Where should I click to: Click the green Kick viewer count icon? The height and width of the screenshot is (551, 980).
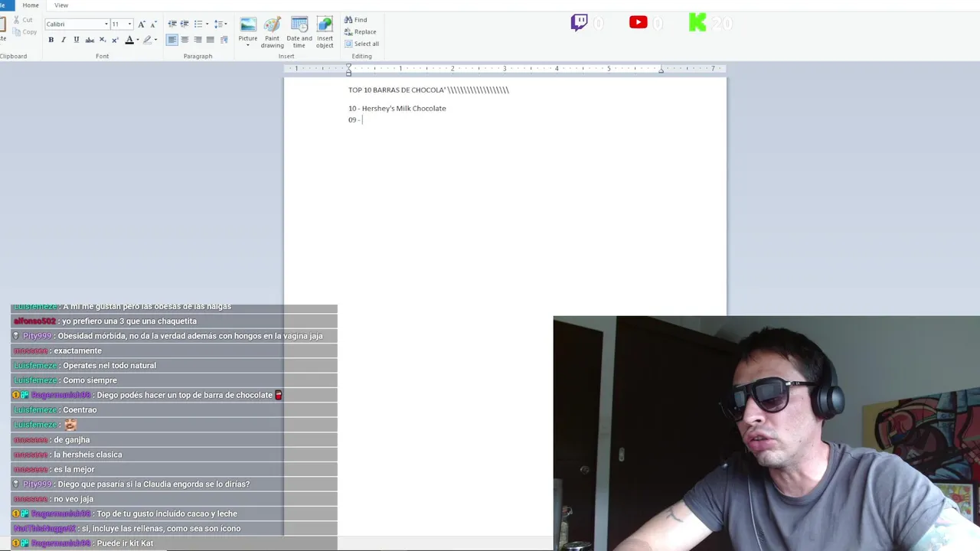(x=697, y=22)
